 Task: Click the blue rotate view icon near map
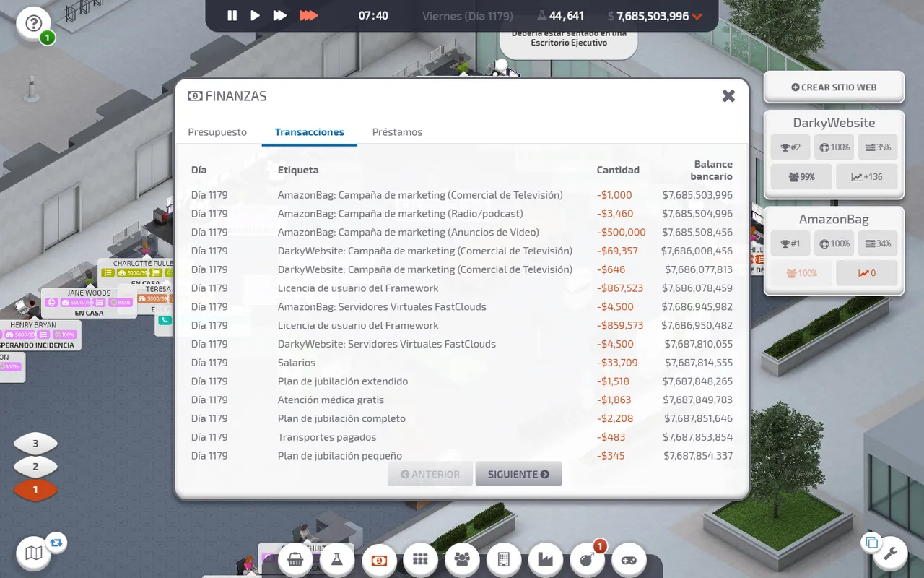[x=56, y=541]
